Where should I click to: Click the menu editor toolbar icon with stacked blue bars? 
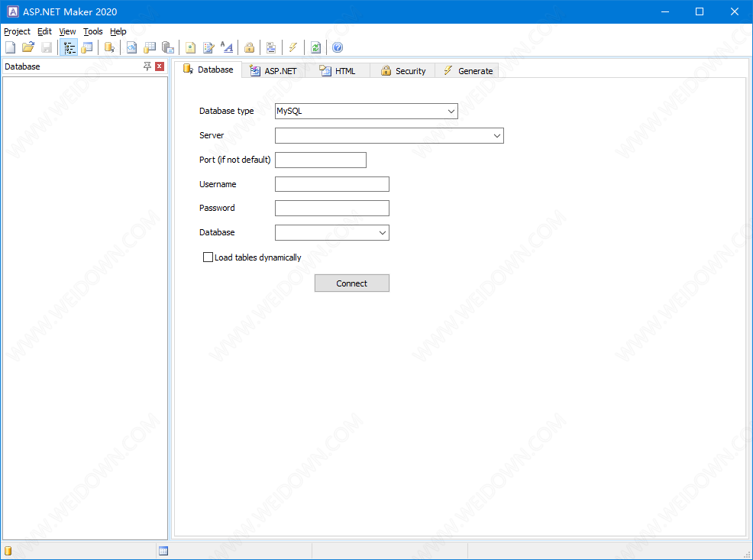click(x=271, y=47)
